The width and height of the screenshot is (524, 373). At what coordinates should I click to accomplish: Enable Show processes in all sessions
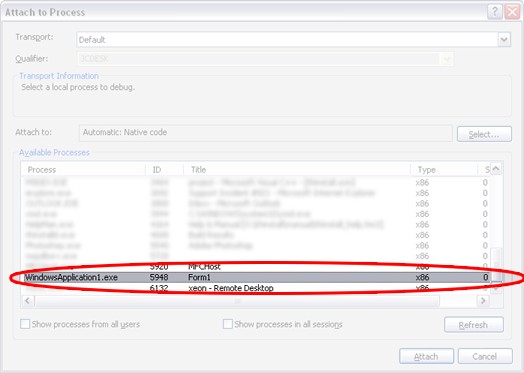point(228,324)
